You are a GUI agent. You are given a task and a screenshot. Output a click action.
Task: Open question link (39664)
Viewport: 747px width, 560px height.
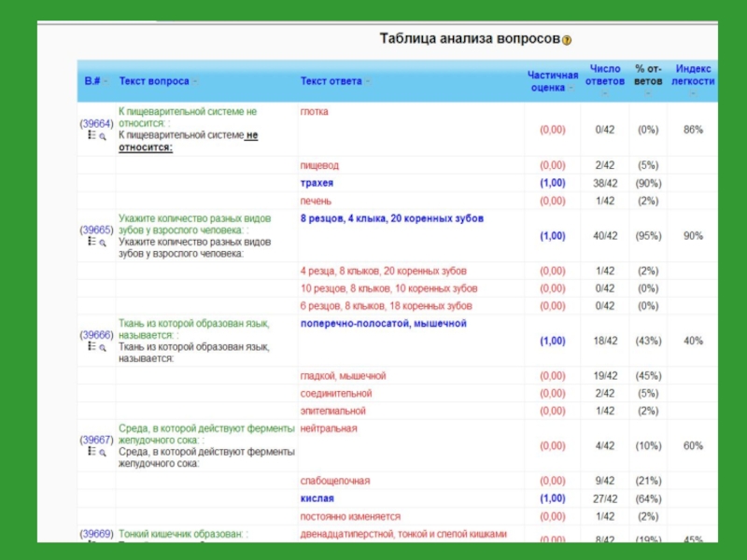[96, 124]
